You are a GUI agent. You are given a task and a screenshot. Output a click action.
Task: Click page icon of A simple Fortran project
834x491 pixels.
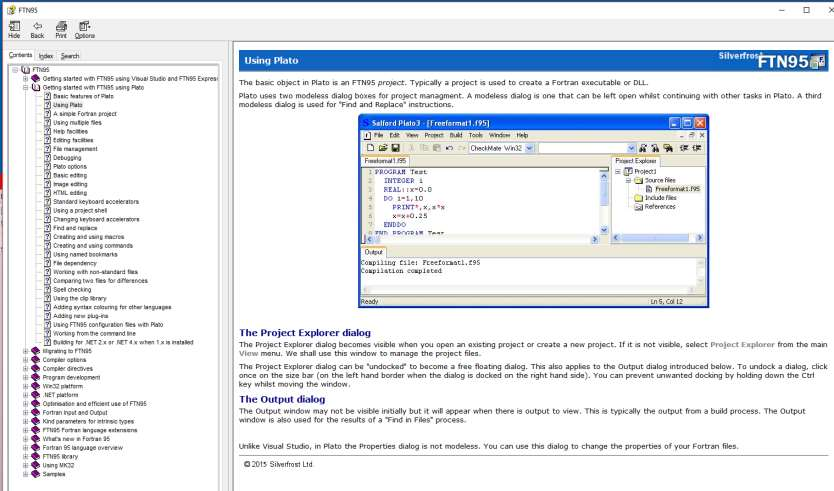pos(47,114)
